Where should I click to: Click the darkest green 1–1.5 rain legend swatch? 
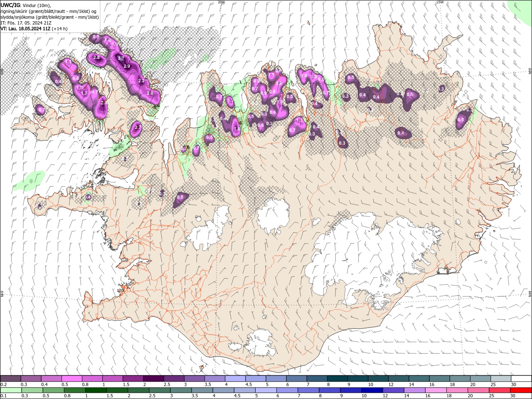(96, 390)
